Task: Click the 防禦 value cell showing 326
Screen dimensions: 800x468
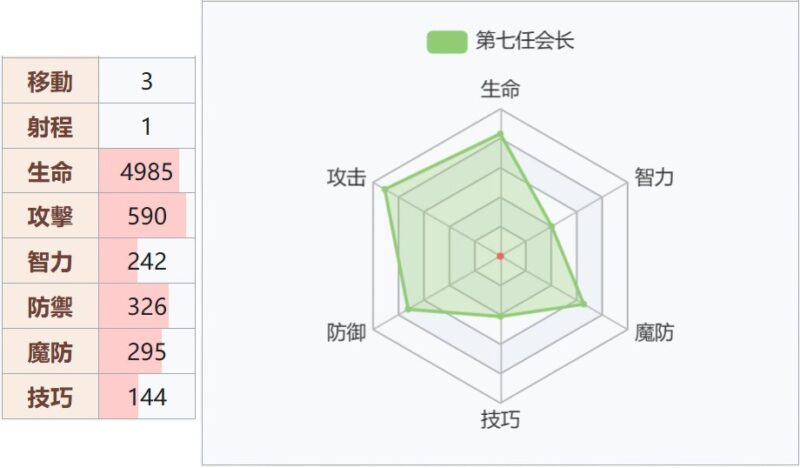Action: pyautogui.click(x=147, y=306)
